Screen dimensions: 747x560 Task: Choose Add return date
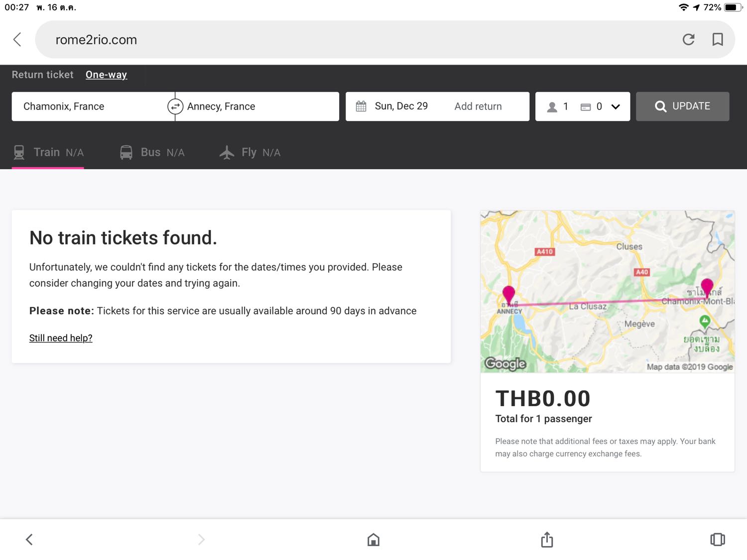(478, 107)
